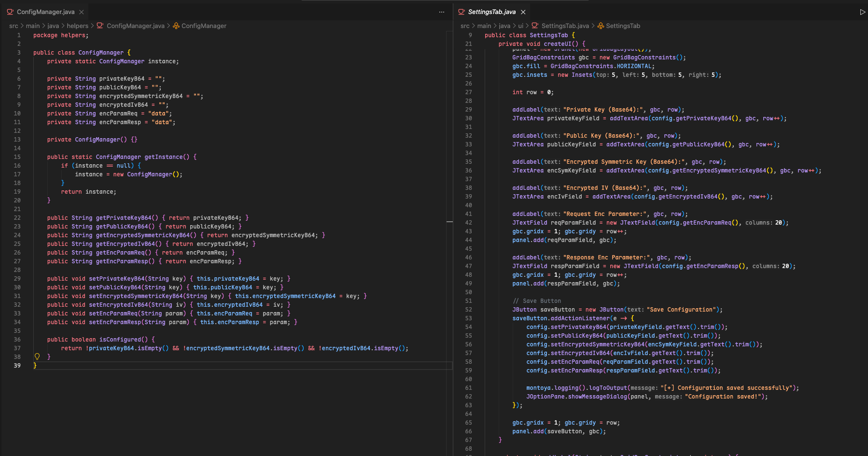Switch to the ConfigManager.java editor tab
868x456 pixels.
point(45,12)
